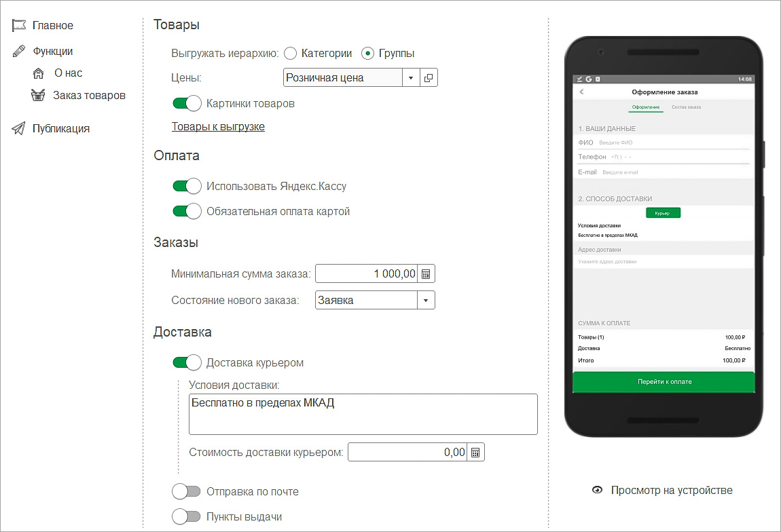Select the home icon next to О нас

click(x=39, y=73)
